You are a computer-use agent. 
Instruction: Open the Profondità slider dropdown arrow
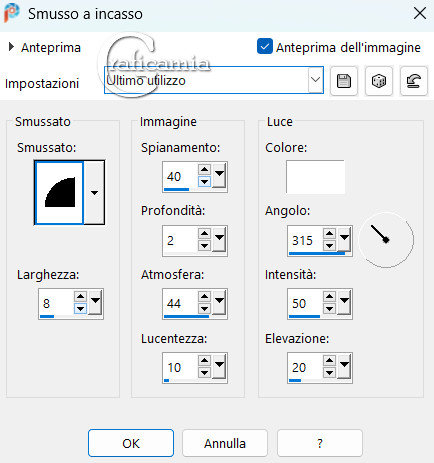pyautogui.click(x=220, y=238)
